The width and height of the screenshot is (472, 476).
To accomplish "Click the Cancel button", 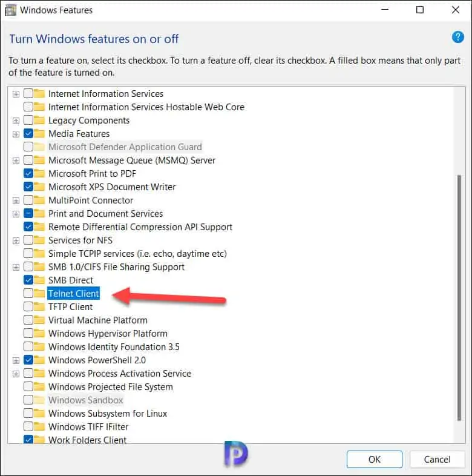I will coord(437,459).
